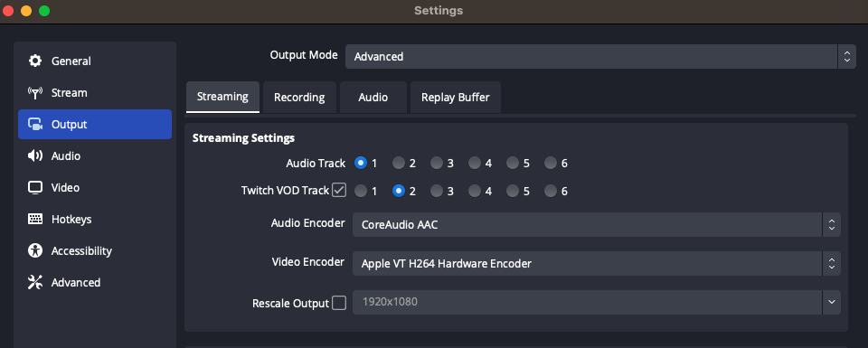Select Output in the sidebar
The height and width of the screenshot is (348, 868).
coord(95,125)
